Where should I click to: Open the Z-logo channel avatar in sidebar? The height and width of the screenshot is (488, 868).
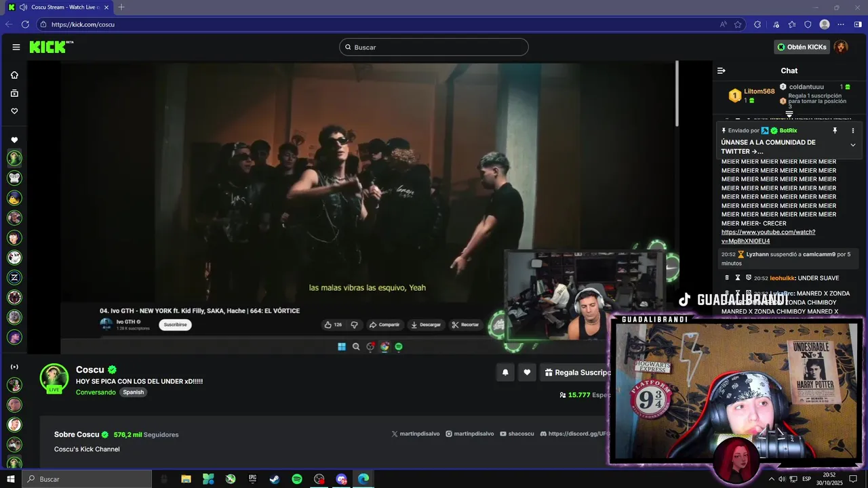click(x=14, y=277)
